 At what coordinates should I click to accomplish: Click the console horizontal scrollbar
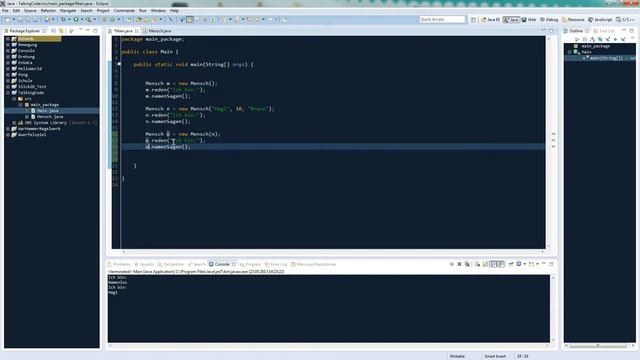point(329,346)
